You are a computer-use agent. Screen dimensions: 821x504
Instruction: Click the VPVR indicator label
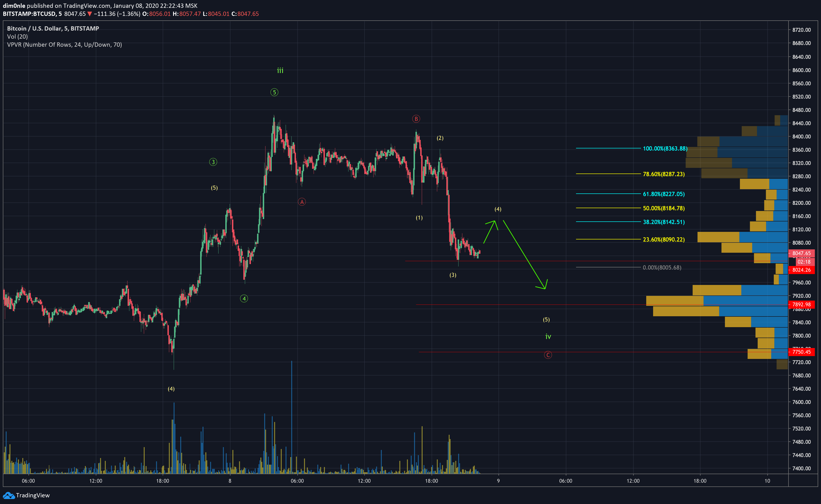(64, 45)
